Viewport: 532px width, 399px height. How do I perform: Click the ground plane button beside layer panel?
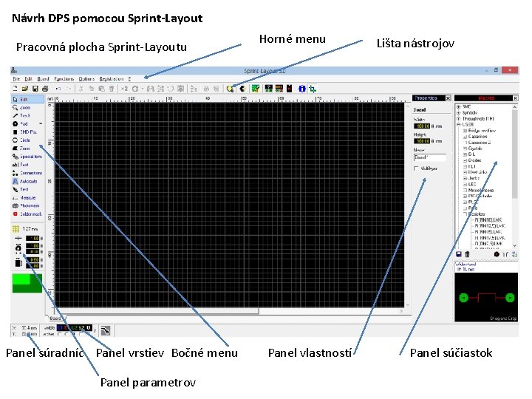(106, 330)
